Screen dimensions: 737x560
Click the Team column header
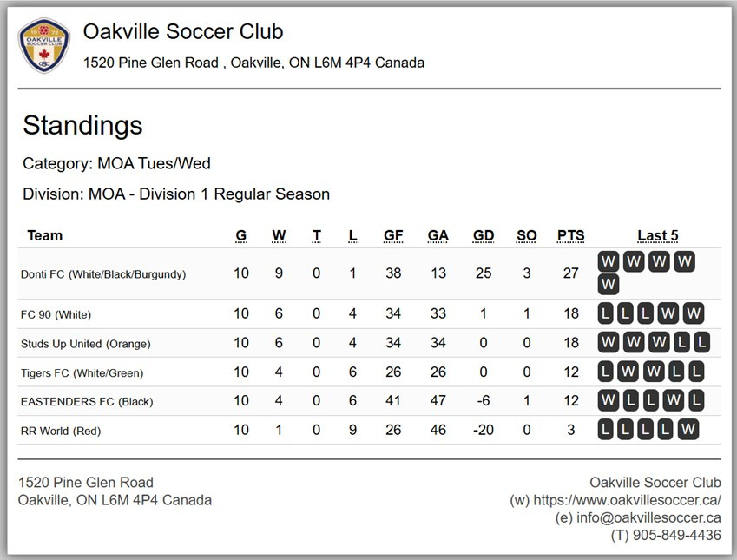[x=45, y=235]
